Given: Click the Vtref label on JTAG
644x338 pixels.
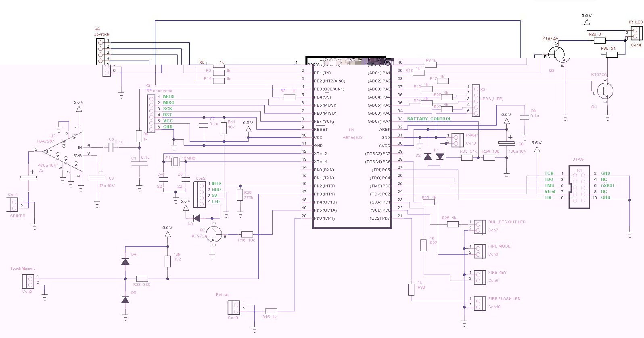Looking at the screenshot, I should pos(550,192).
